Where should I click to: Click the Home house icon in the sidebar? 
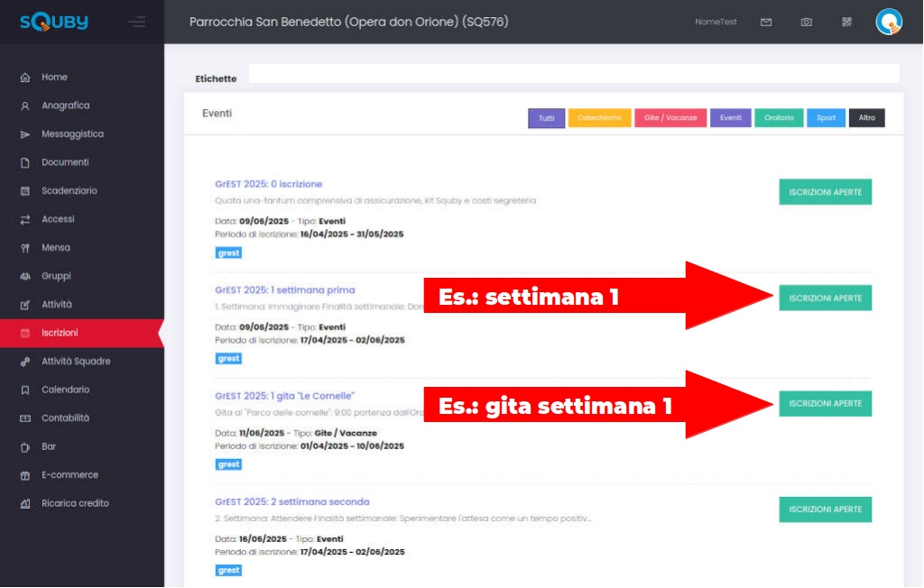pyautogui.click(x=24, y=78)
